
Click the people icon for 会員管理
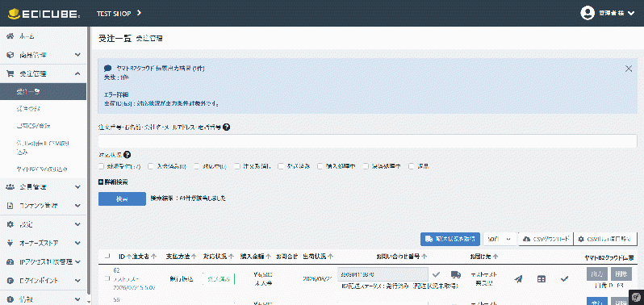10,187
